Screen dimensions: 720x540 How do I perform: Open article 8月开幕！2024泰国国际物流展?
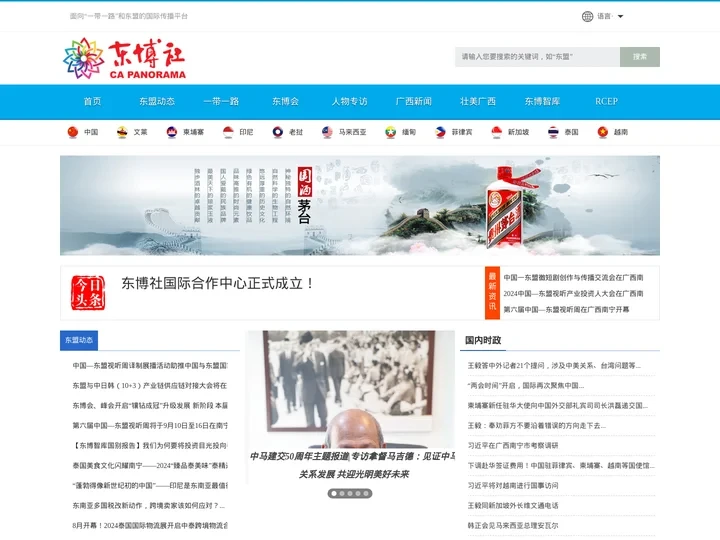point(150,525)
